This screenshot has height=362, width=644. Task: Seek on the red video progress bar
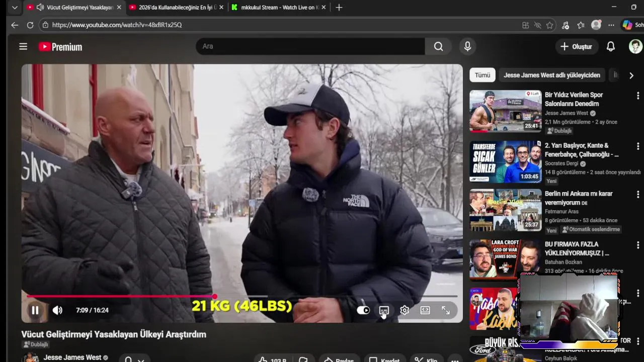pos(242,296)
